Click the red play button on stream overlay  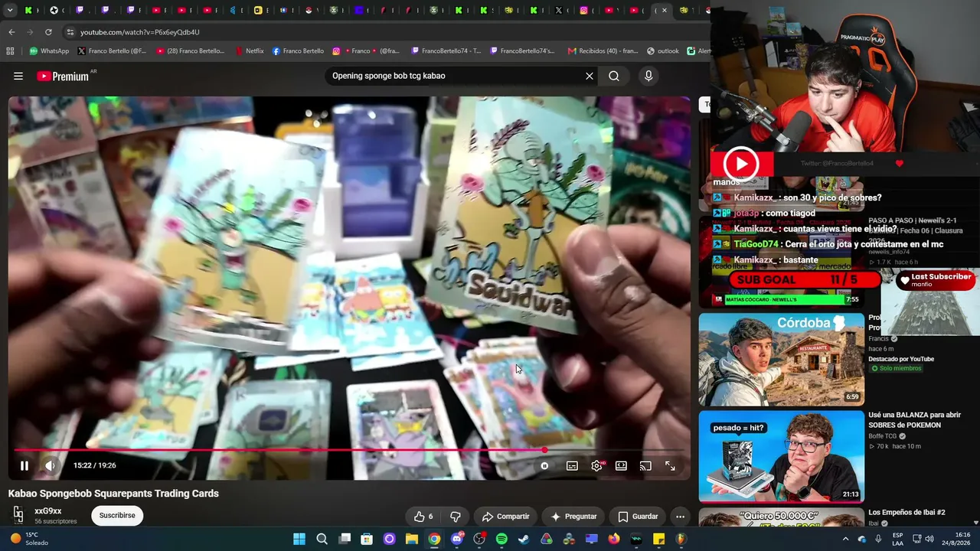click(x=741, y=164)
